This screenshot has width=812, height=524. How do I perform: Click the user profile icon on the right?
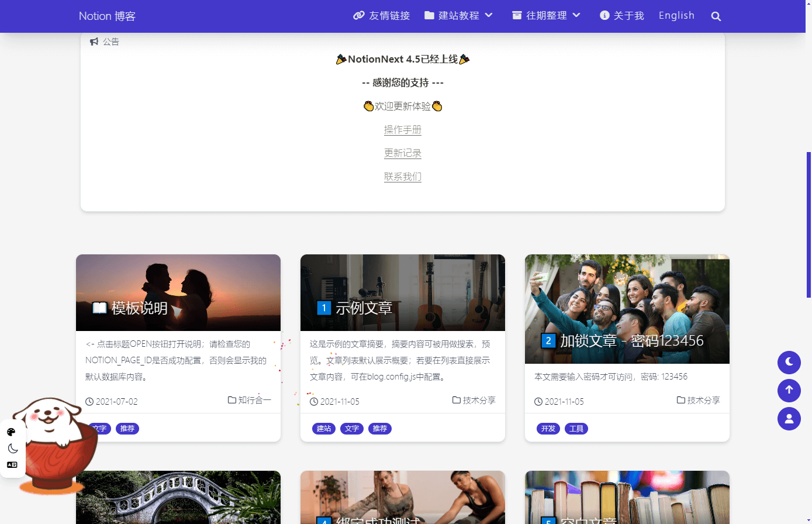(x=789, y=419)
